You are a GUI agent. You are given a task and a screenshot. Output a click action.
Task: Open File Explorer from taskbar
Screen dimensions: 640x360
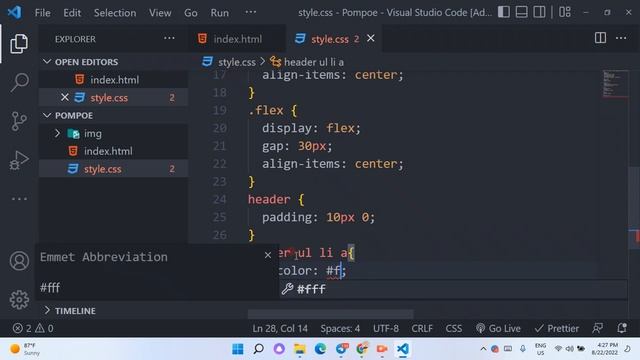[300, 349]
